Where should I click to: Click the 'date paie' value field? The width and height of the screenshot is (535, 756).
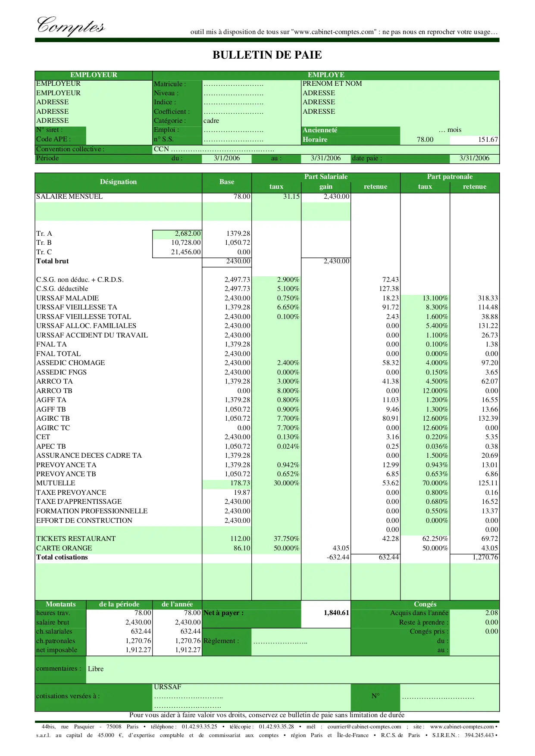coord(474,158)
